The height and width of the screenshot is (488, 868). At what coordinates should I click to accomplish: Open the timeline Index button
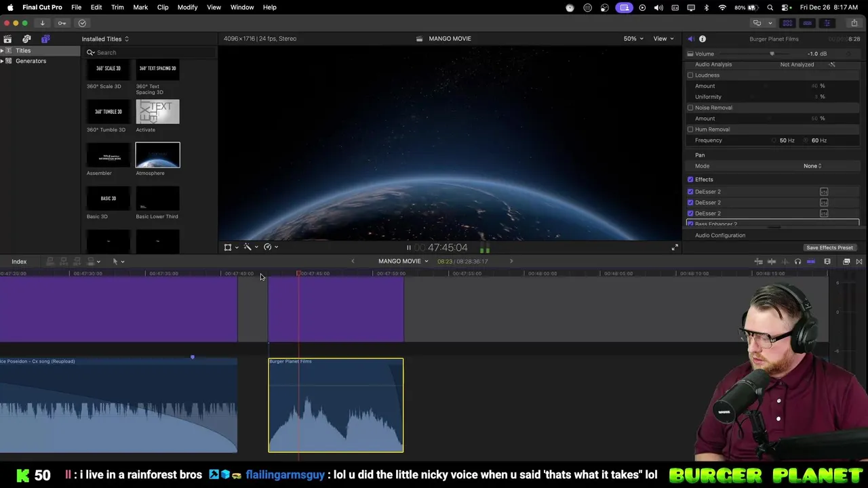click(19, 262)
